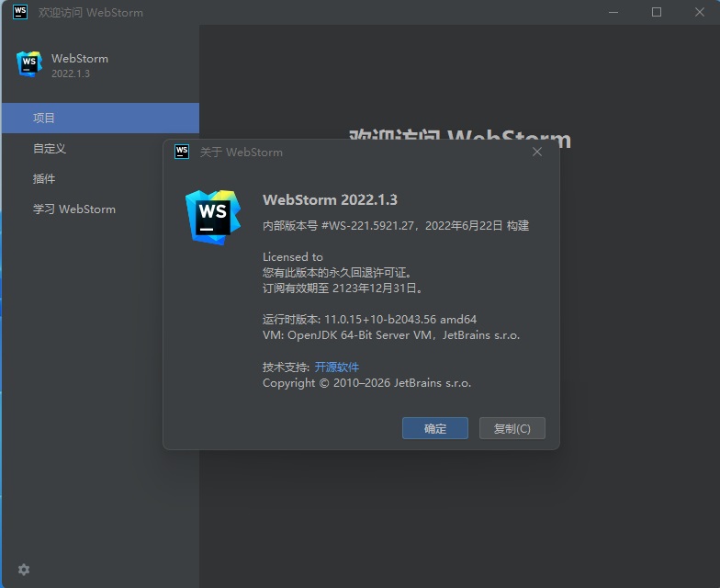The height and width of the screenshot is (588, 720).
Task: Click the WS icon in About dialog title
Action: click(182, 152)
